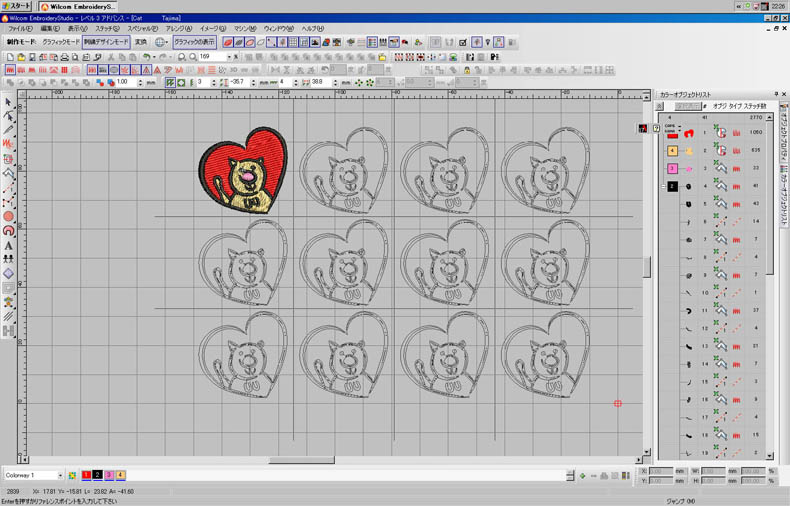Viewport: 790px width, 506px height.
Task: Click the Save disk icon
Action: [x=32, y=57]
